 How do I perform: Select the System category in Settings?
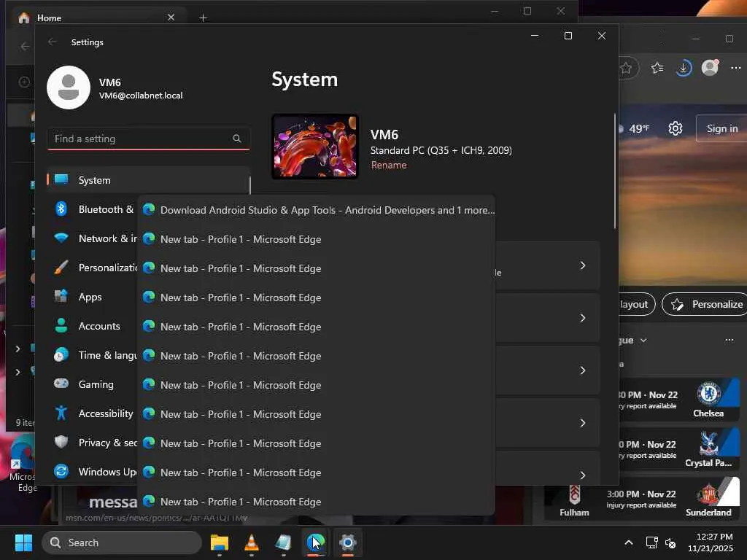tap(149, 180)
